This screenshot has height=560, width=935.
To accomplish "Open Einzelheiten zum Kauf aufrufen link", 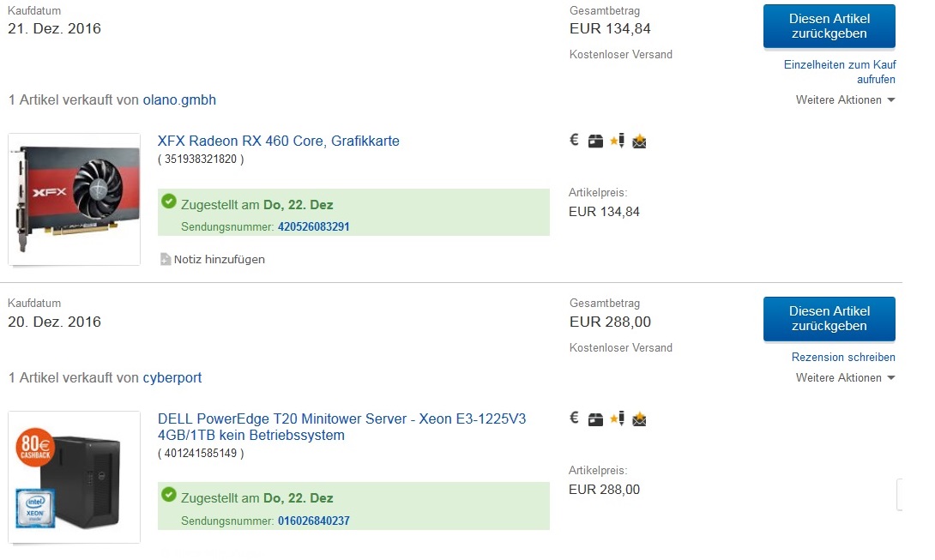I will coord(839,72).
